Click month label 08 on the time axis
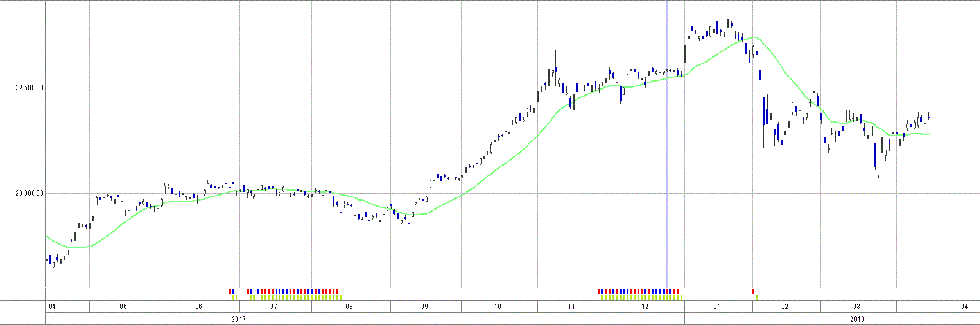The height and width of the screenshot is (325, 980). (349, 307)
